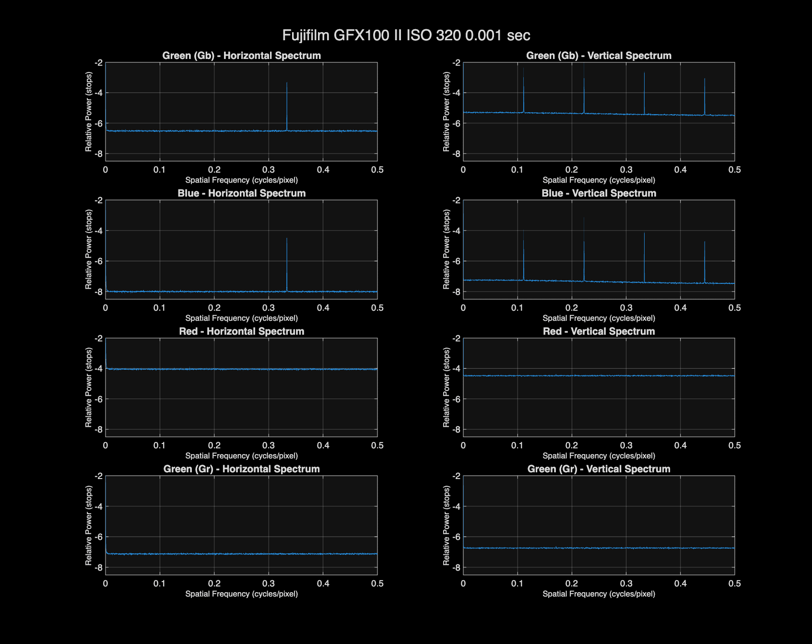Click the y-axis label of Red Vertical plot
Image resolution: width=812 pixels, height=644 pixels.
447,387
